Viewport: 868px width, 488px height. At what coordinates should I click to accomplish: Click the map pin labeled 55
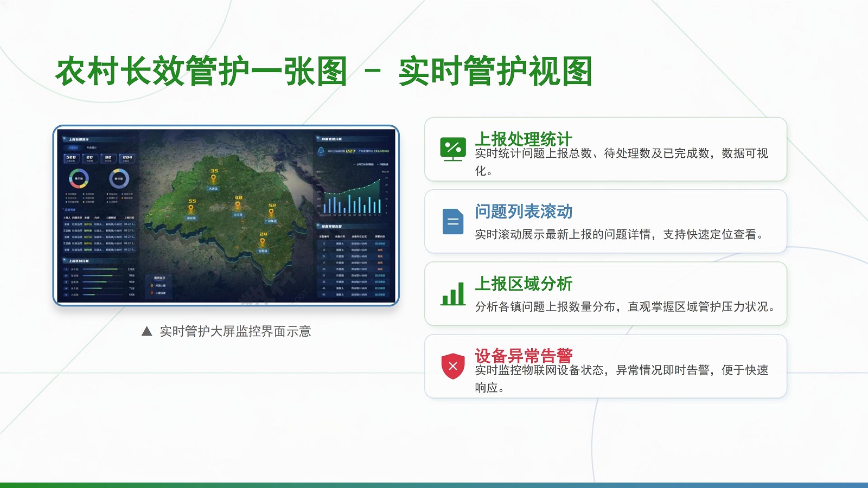point(192,208)
